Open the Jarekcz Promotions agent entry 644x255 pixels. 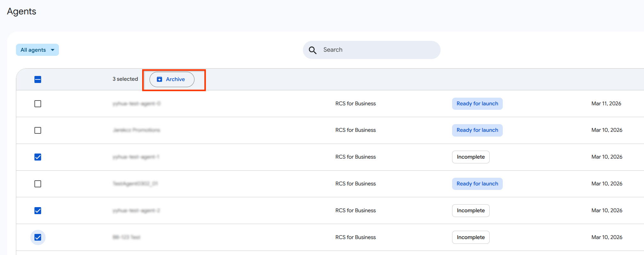(136, 130)
